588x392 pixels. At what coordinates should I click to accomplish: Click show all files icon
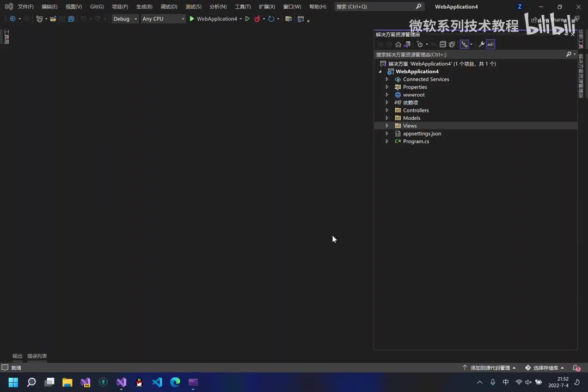click(452, 44)
